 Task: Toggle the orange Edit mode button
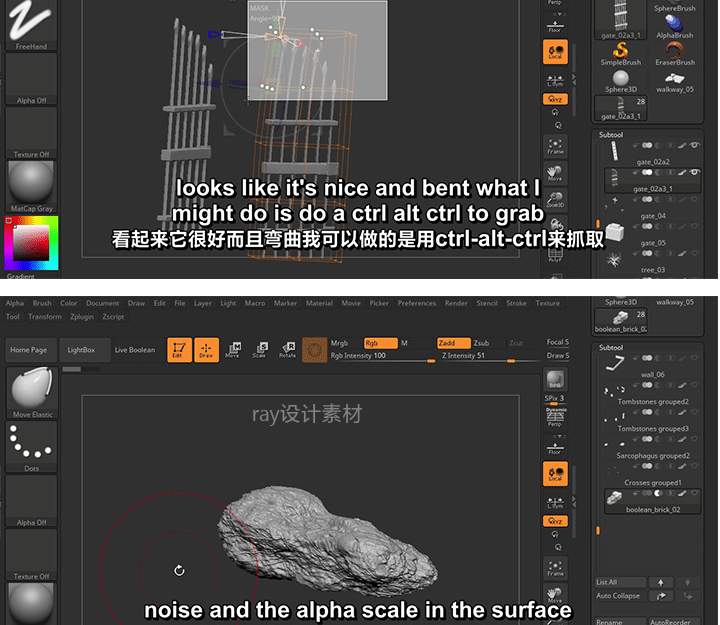pyautogui.click(x=179, y=350)
